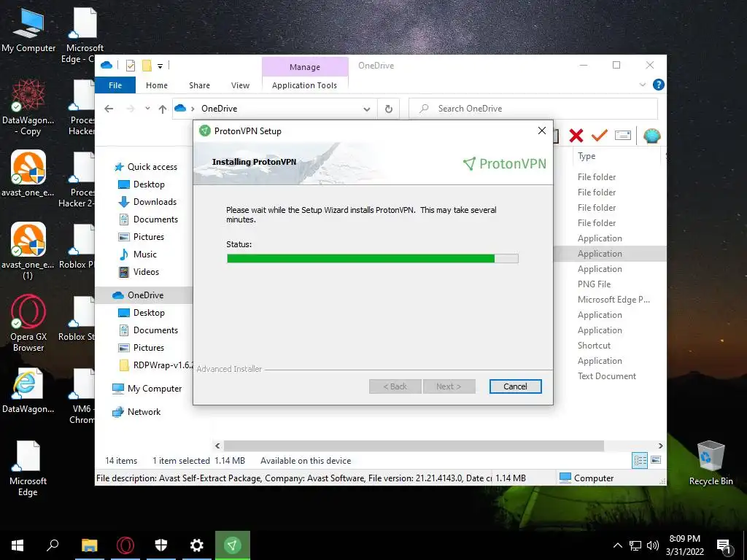Select the Microsoft Edge P... row
Image resolution: width=747 pixels, height=560 pixels.
pos(614,300)
